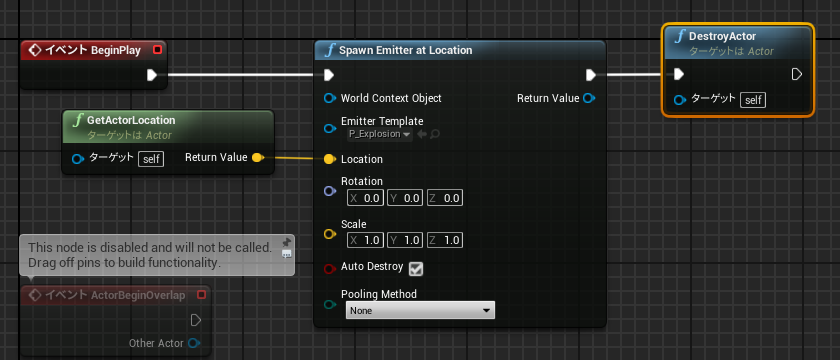Click Spawn Emitter input execution pin
The image size is (840, 360).
pyautogui.click(x=329, y=74)
